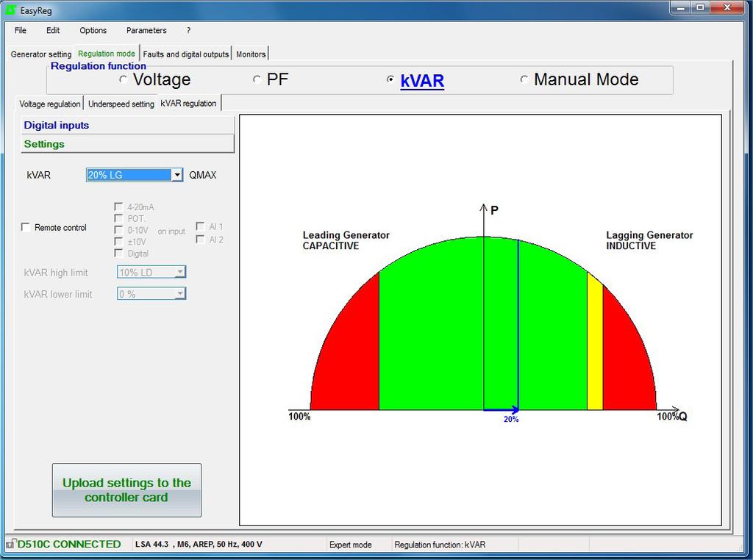753x560 pixels.
Task: Select the kVAR regulation function
Action: [390, 79]
